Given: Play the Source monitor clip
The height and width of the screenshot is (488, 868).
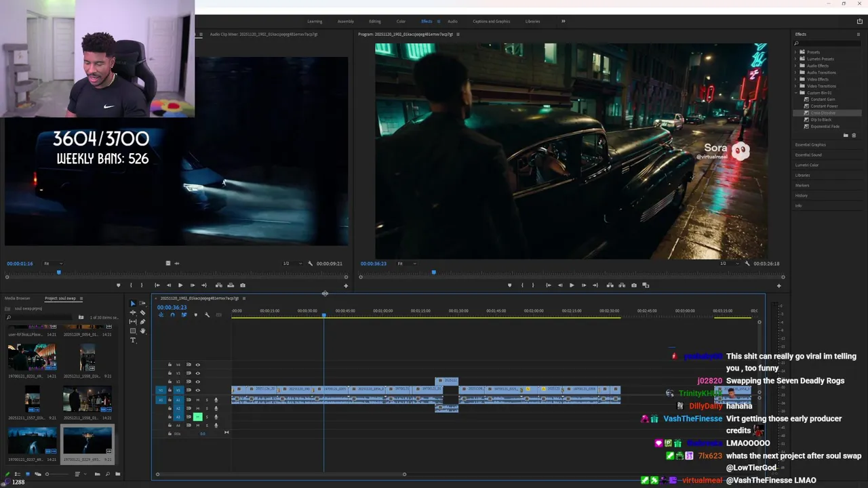Looking at the screenshot, I should point(180,285).
